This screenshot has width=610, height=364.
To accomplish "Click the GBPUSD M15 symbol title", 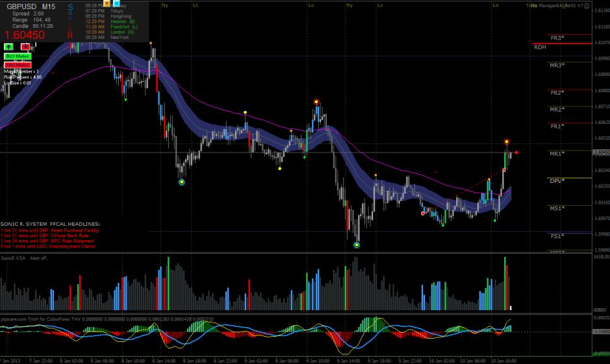I will [x=31, y=6].
